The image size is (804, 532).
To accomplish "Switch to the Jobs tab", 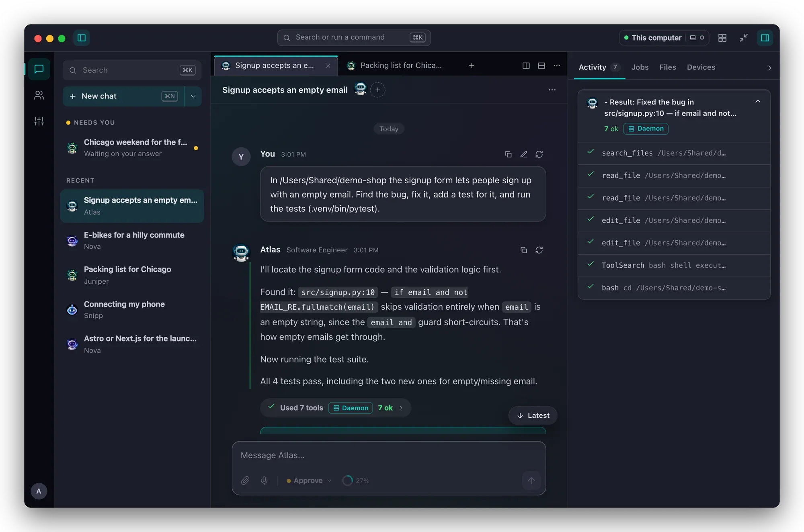I will click(x=640, y=67).
